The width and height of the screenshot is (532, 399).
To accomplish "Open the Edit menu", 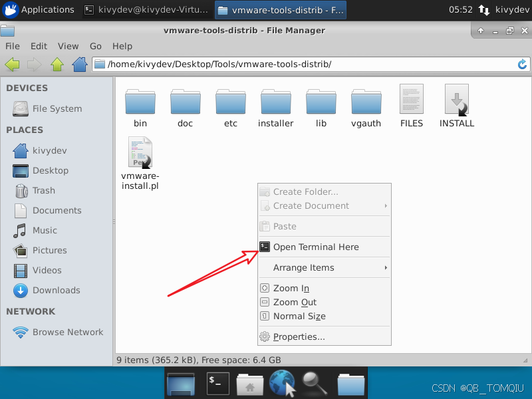I will (x=39, y=46).
